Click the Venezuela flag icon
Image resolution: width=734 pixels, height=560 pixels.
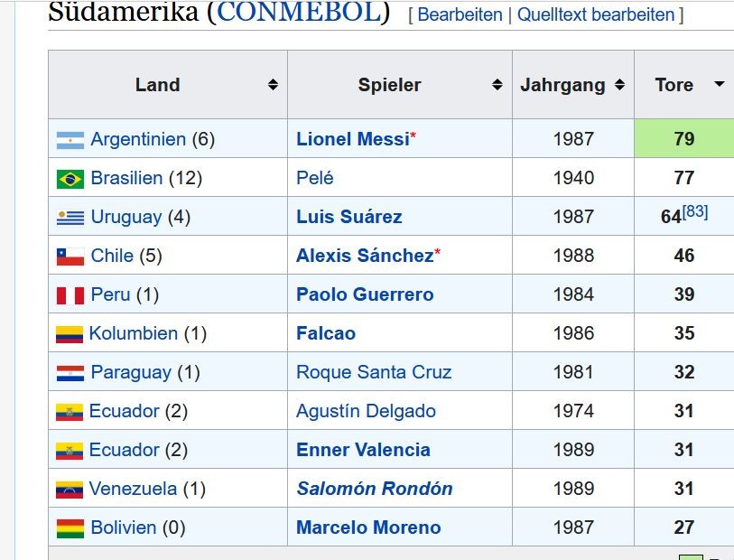[70, 490]
